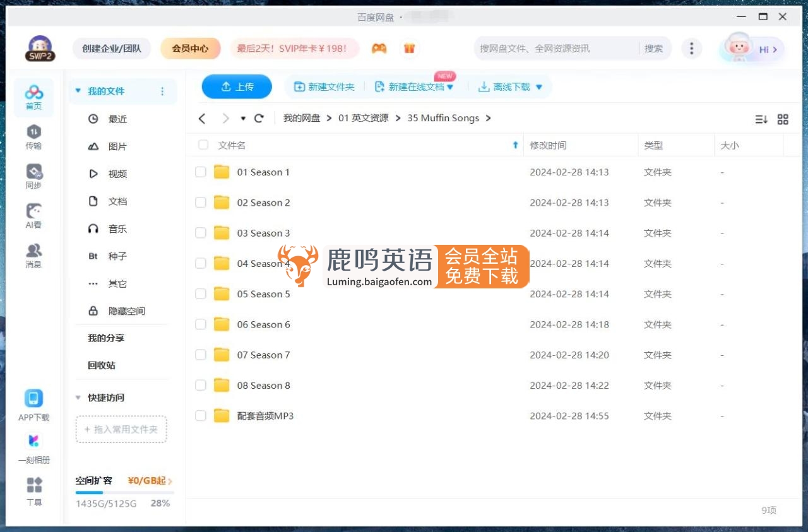This screenshot has height=532, width=808.
Task: Open the AI看 feature
Action: coord(33,216)
